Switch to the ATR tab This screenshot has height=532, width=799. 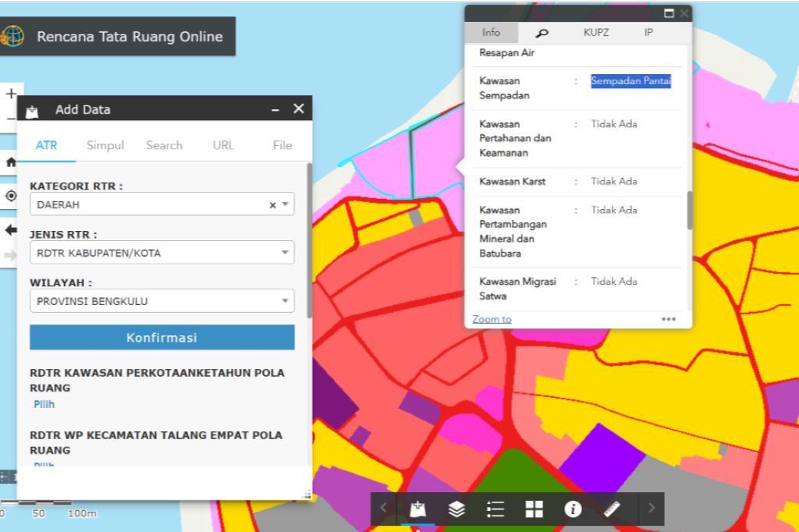coord(46,145)
